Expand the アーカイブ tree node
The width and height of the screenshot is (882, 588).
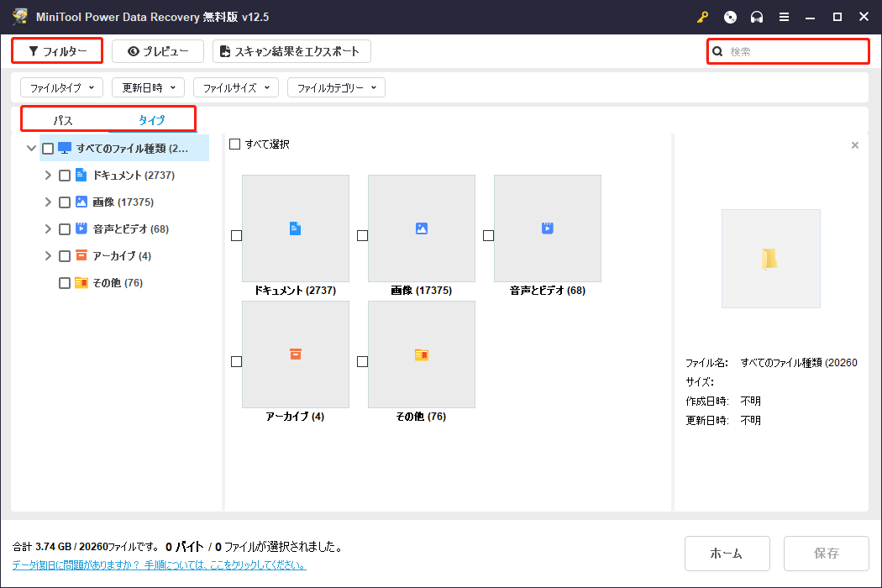click(48, 256)
